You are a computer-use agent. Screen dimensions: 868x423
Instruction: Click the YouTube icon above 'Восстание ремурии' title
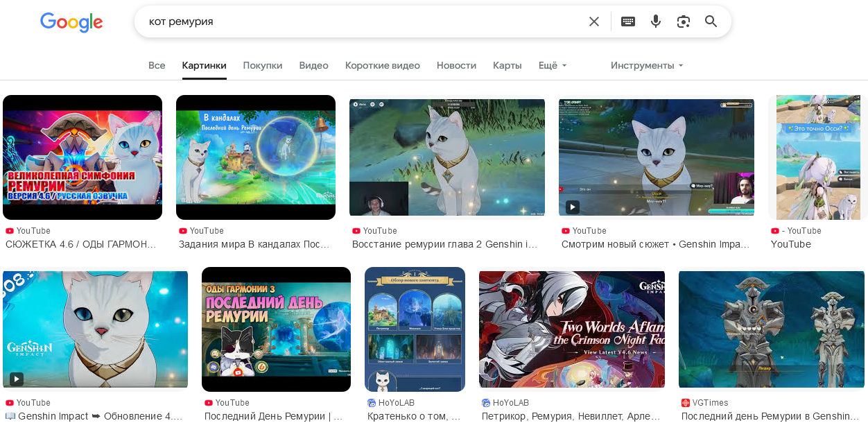click(356, 231)
